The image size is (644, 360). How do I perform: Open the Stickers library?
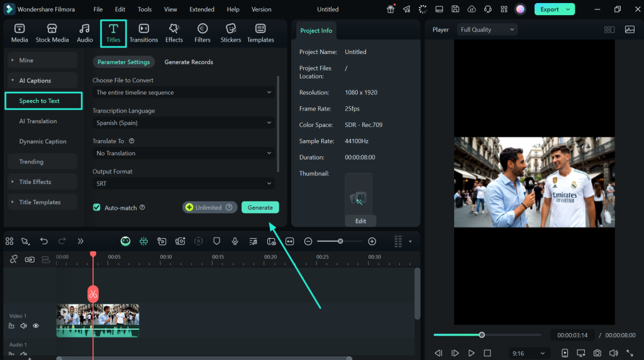(x=231, y=33)
